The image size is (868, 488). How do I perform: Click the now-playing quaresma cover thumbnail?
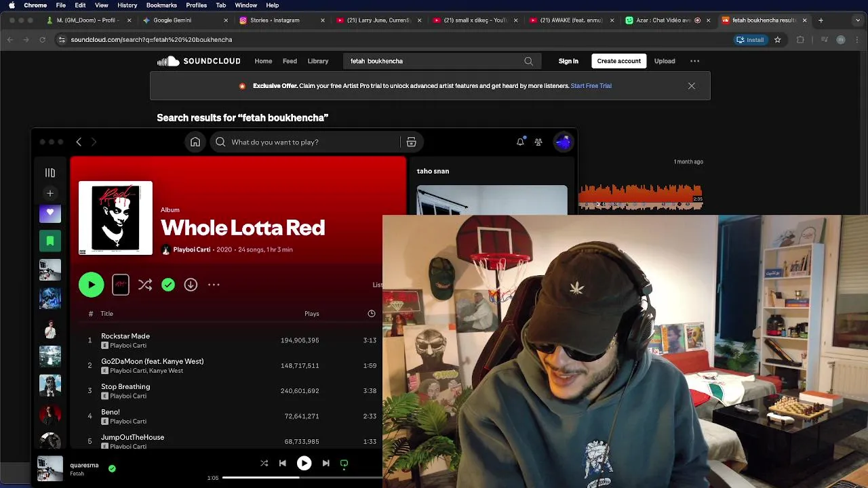(x=50, y=468)
